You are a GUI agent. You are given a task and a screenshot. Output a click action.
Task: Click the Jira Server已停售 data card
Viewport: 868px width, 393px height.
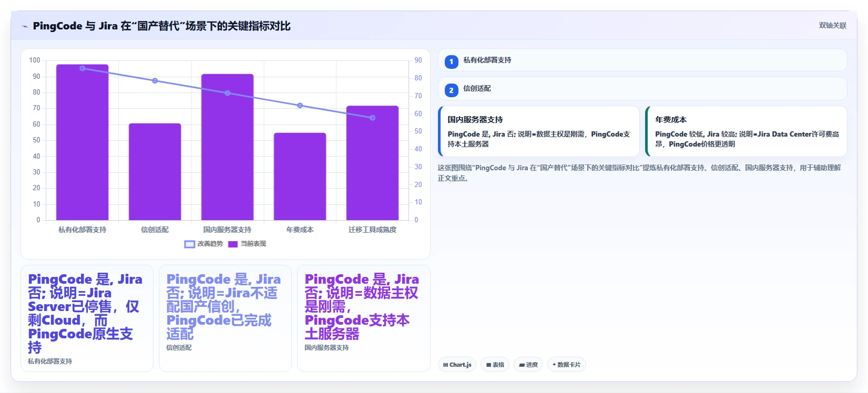coord(87,318)
